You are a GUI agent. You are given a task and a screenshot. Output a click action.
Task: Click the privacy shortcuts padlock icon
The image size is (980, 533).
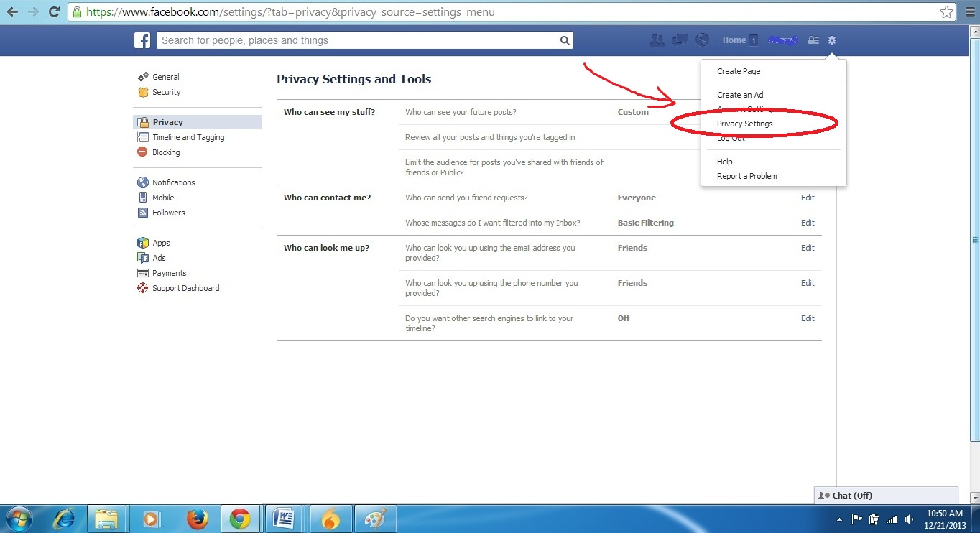[x=813, y=40]
